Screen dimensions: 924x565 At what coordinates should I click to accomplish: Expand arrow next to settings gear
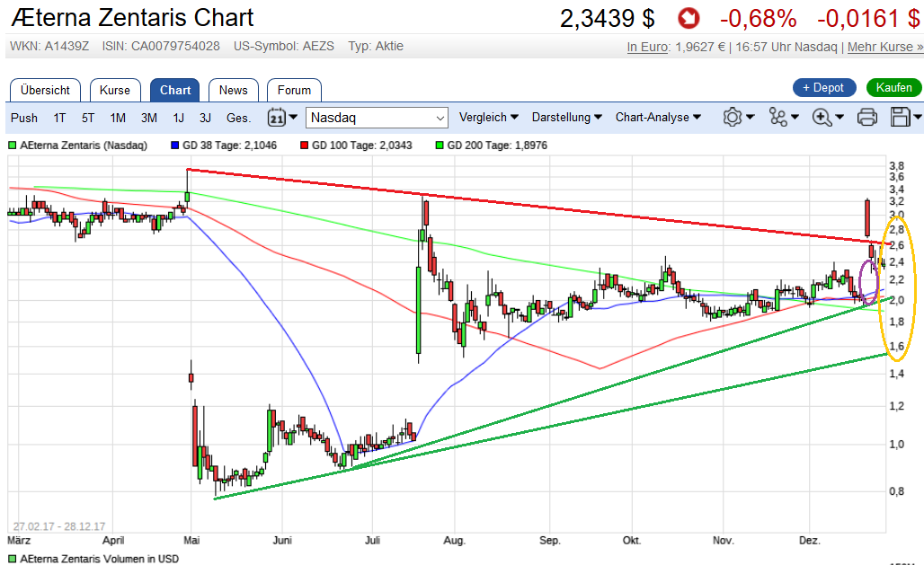(x=751, y=118)
